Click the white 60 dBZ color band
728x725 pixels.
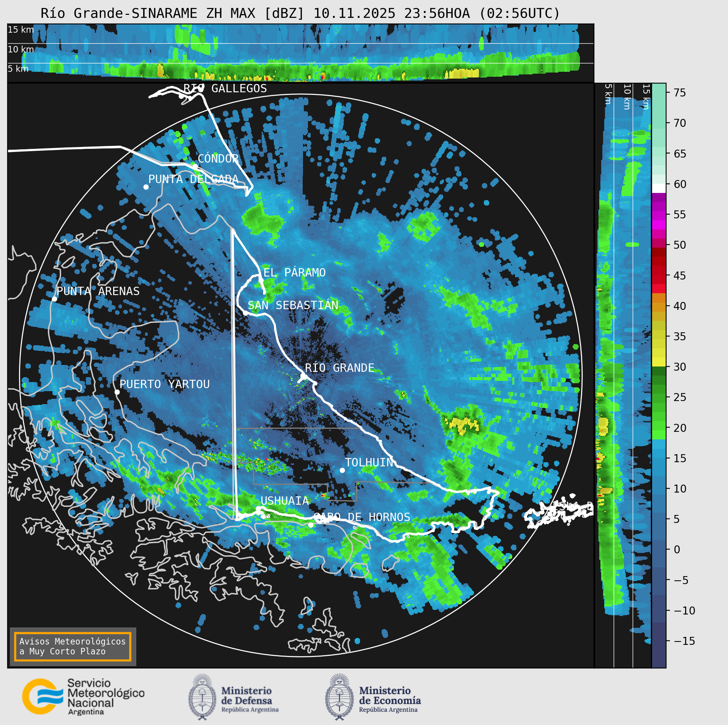(659, 188)
